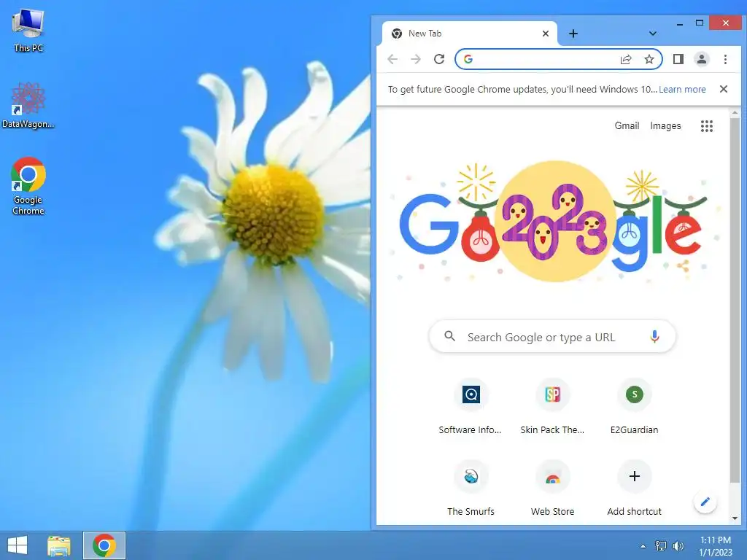Show hidden system tray icons

pyautogui.click(x=643, y=546)
